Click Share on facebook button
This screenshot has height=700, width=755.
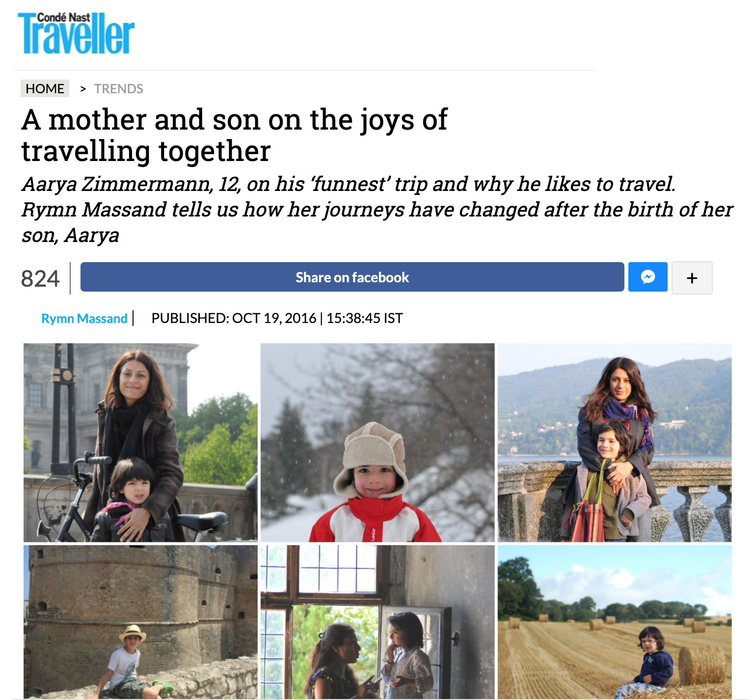(352, 277)
